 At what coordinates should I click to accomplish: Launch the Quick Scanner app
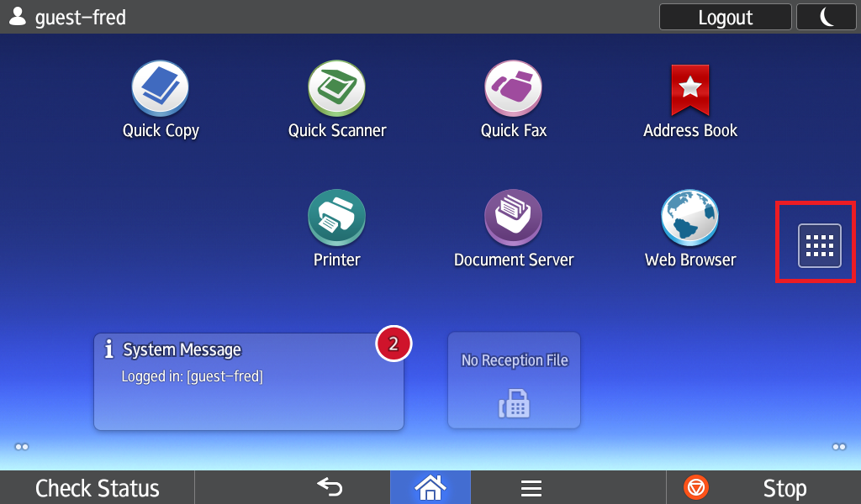click(336, 89)
